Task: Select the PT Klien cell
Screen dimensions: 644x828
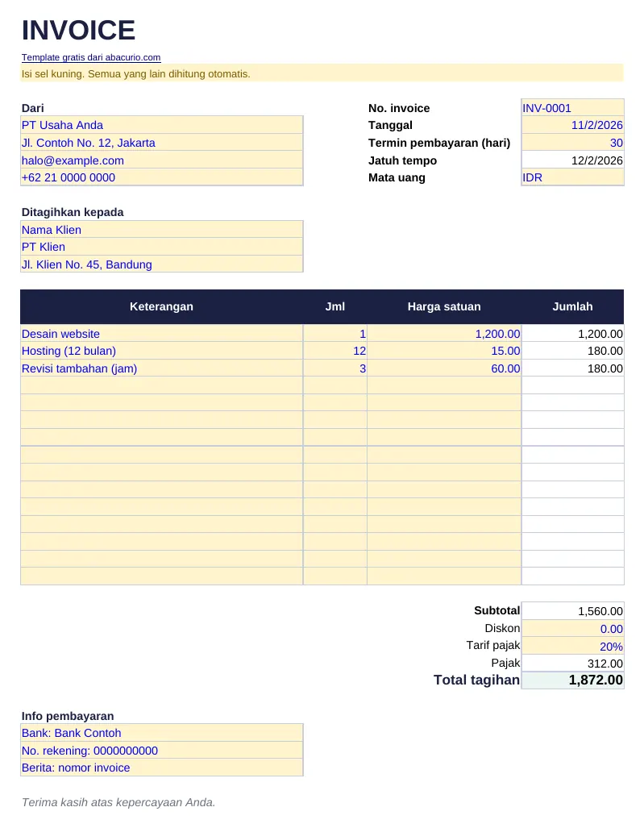Action: click(x=162, y=247)
